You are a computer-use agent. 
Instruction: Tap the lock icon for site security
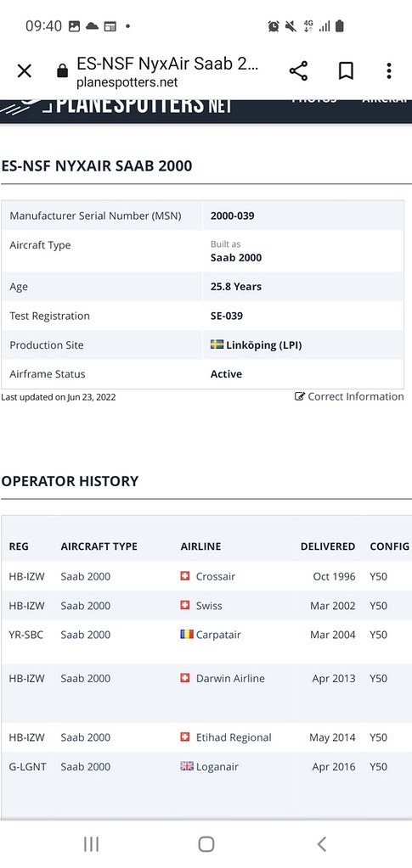point(62,71)
